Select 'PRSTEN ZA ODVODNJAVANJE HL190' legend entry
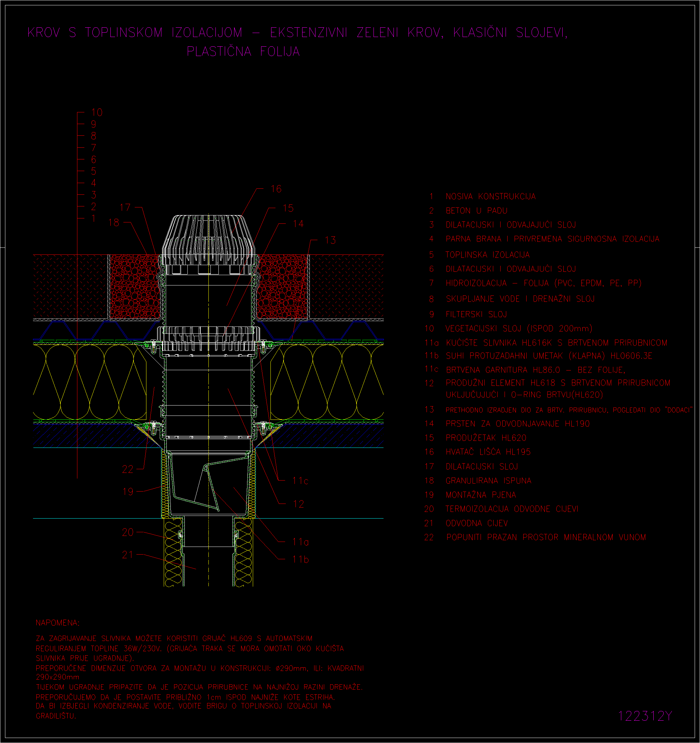Viewport: 700px width, 743px height. (518, 424)
